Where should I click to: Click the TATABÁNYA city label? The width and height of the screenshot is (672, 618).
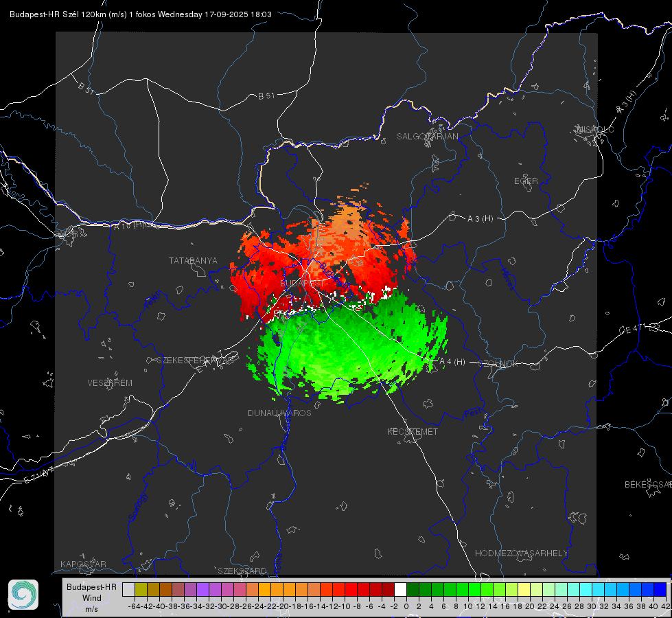pyautogui.click(x=193, y=261)
